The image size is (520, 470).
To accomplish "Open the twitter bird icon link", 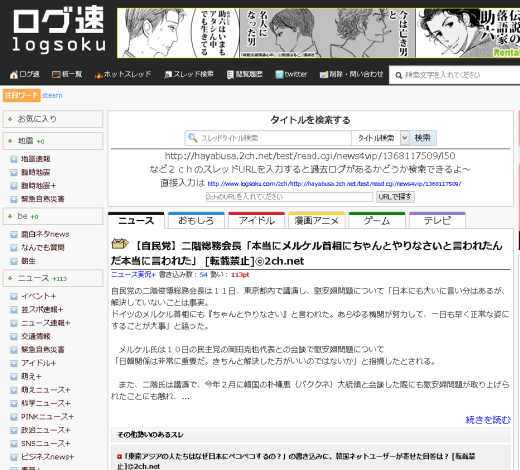I will pyautogui.click(x=279, y=75).
